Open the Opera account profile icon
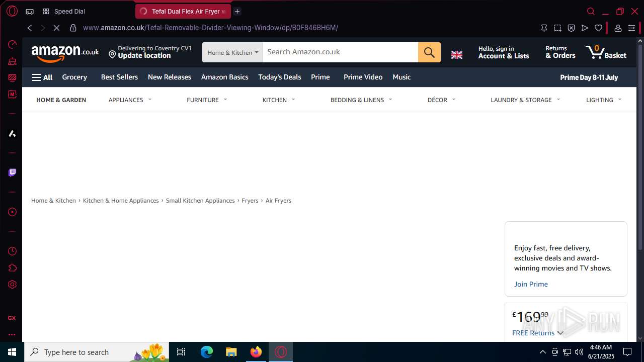This screenshot has height=362, width=644. 618,28
